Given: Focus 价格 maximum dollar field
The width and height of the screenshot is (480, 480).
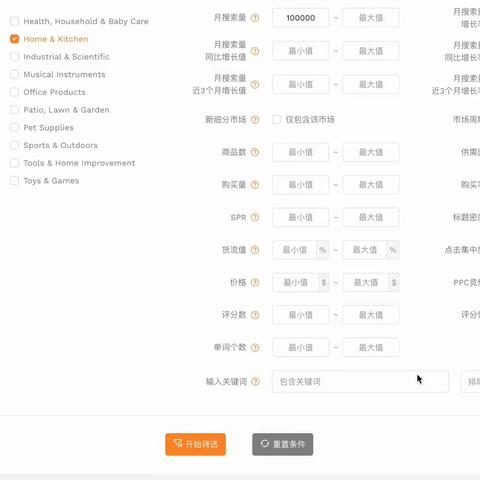Looking at the screenshot, I should pos(366,282).
